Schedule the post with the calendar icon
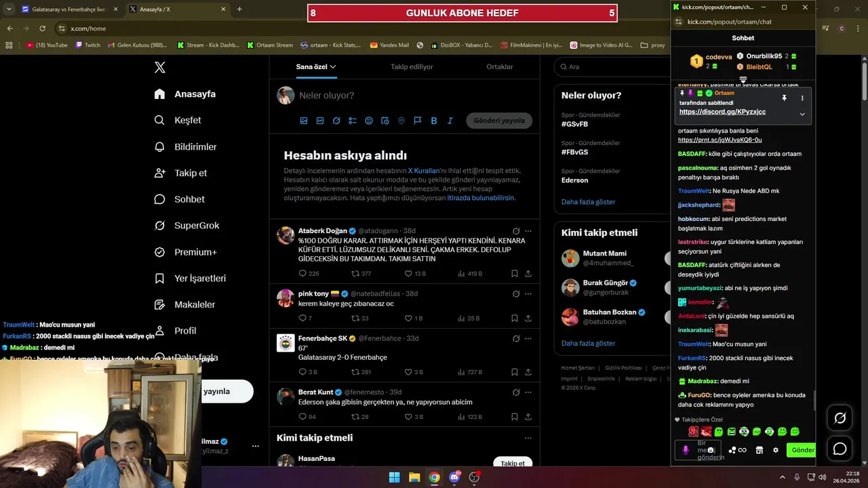The image size is (868, 488). 385,121
